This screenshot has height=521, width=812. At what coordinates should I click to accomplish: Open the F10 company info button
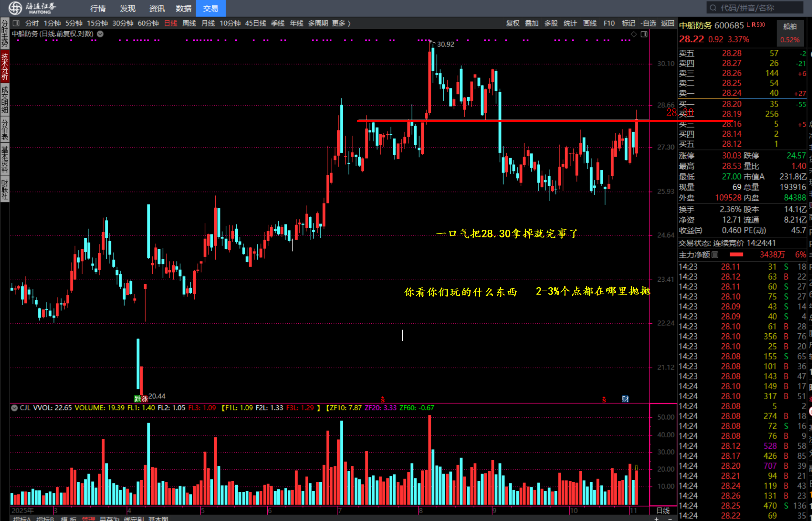coord(609,23)
